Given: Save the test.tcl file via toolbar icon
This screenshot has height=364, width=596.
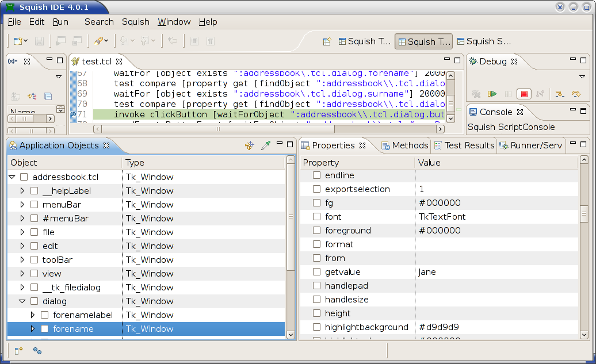Looking at the screenshot, I should pyautogui.click(x=39, y=41).
